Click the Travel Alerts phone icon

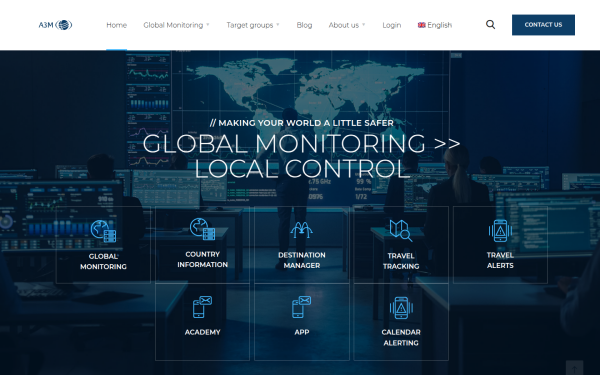[x=500, y=231]
